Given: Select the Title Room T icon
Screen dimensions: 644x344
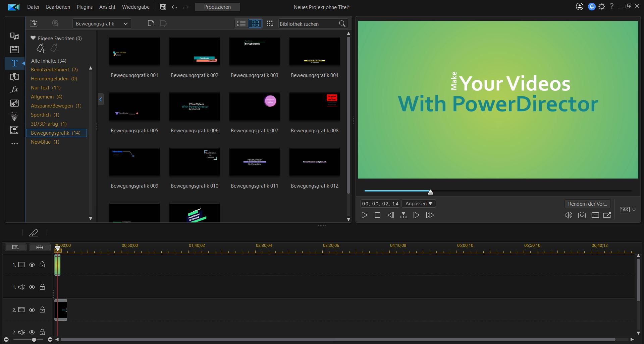Looking at the screenshot, I should tap(14, 63).
